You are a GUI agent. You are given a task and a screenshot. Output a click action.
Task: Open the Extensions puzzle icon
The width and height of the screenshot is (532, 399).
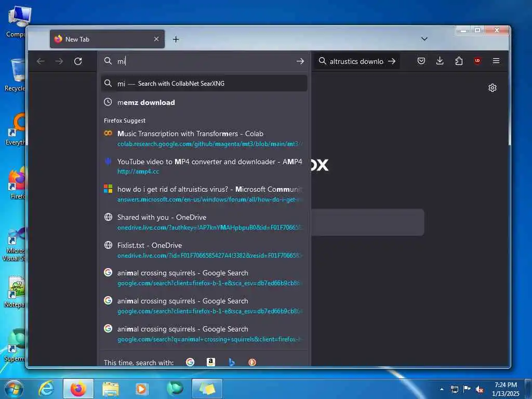tap(459, 61)
